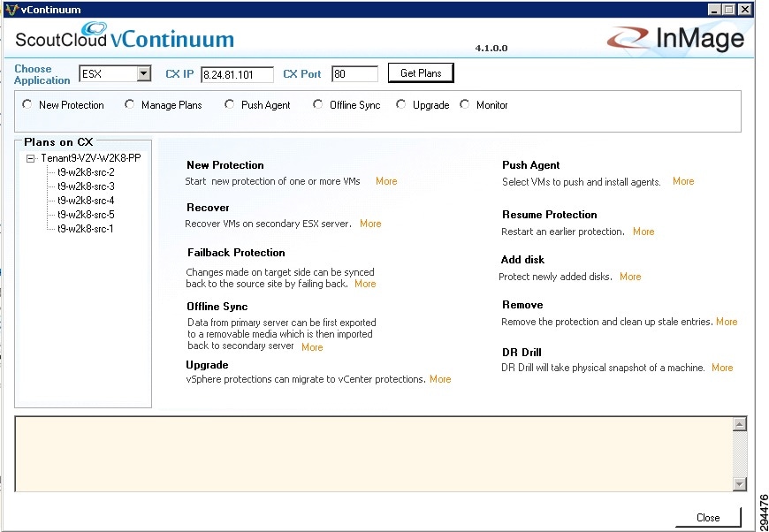This screenshot has width=769, height=532.
Task: Click the Add disk heading
Action: point(522,260)
